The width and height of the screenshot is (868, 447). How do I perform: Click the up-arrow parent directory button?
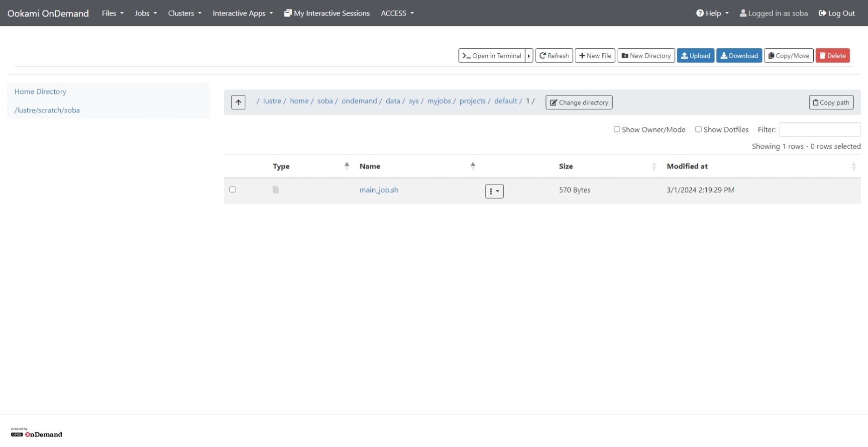pos(238,102)
